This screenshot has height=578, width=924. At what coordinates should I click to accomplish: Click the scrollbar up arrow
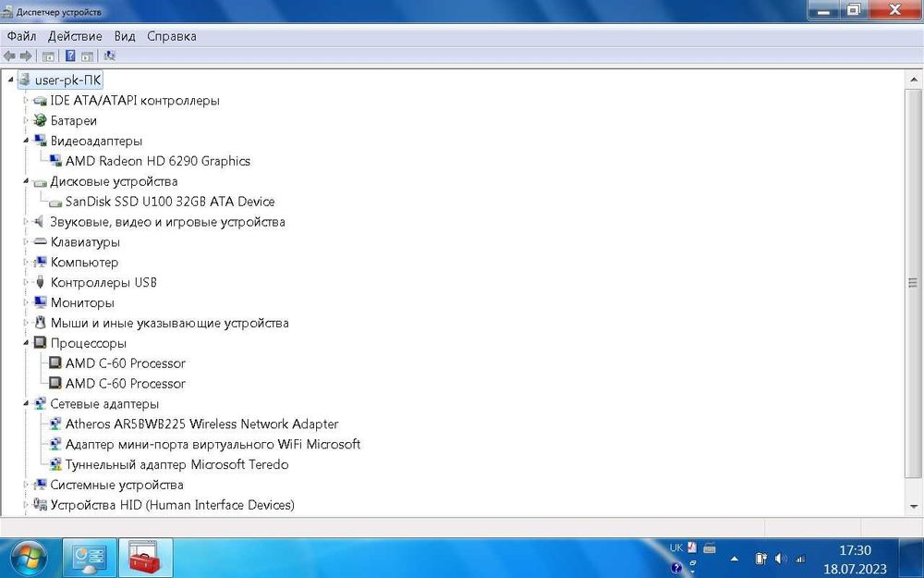tap(914, 80)
